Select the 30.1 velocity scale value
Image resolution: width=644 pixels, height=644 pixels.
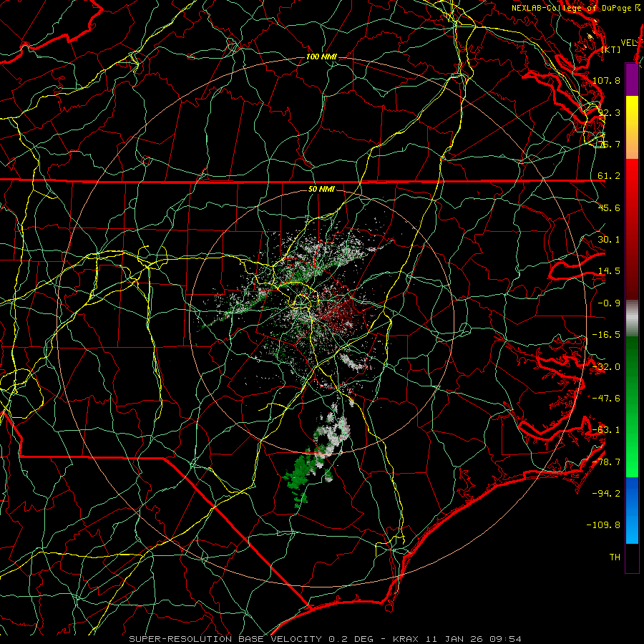(609, 240)
